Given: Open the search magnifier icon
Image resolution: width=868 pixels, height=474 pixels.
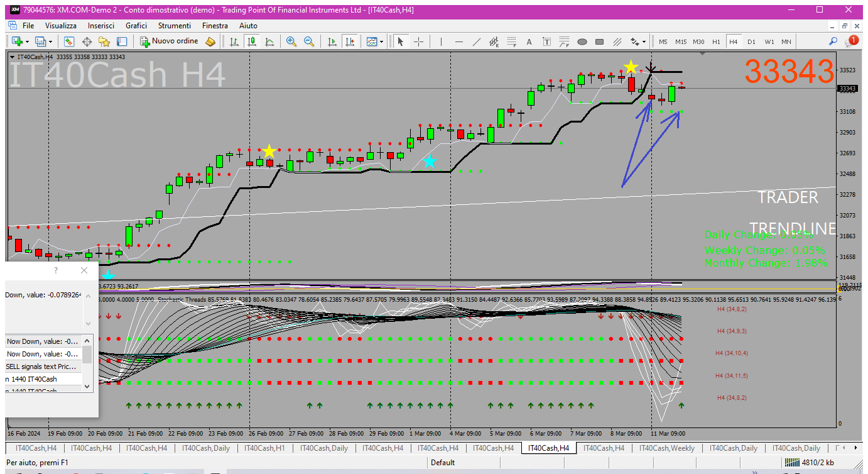Looking at the screenshot, I should (833, 41).
